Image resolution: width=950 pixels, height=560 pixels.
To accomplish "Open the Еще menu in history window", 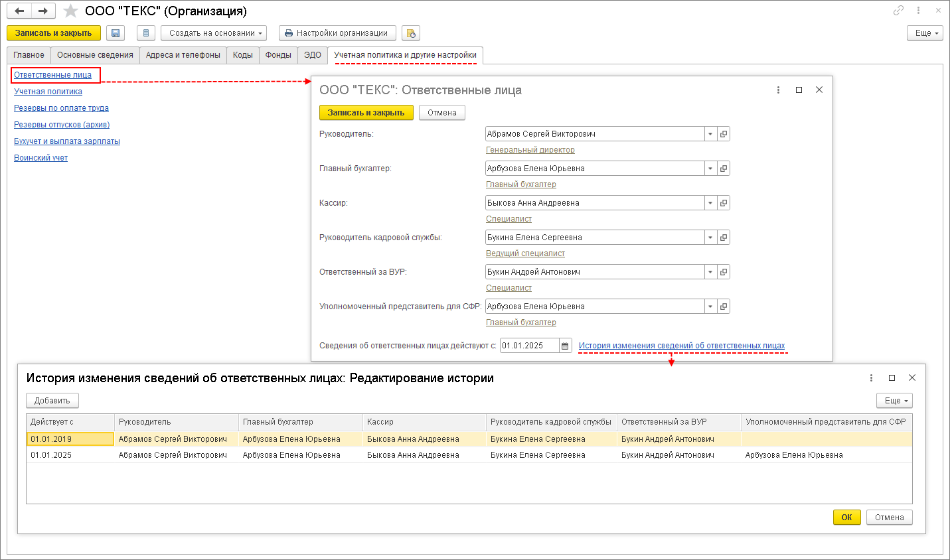I will [894, 401].
